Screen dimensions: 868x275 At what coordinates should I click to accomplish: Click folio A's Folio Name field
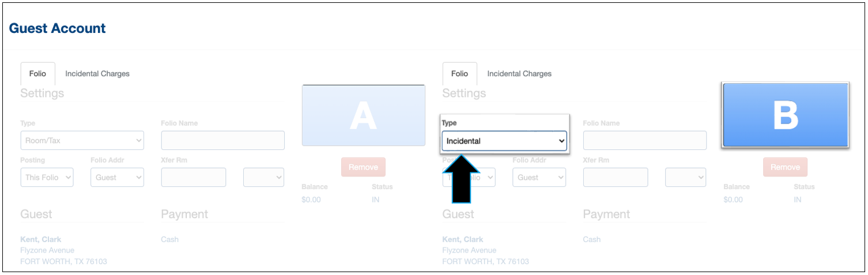click(x=222, y=140)
